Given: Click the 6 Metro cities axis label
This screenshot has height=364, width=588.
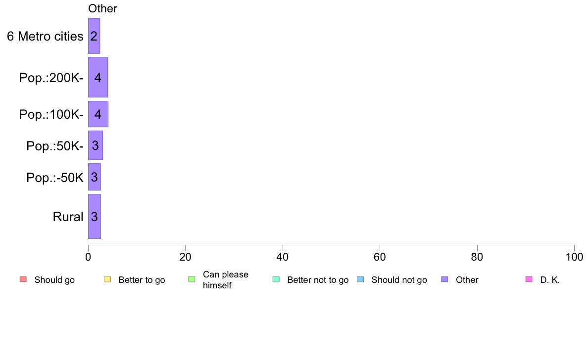Looking at the screenshot, I should (45, 37).
